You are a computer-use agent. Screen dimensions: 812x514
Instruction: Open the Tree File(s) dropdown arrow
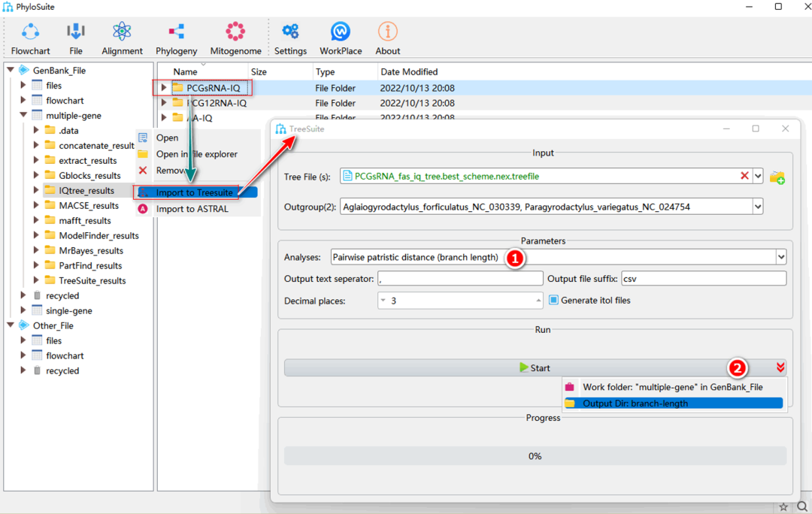758,177
